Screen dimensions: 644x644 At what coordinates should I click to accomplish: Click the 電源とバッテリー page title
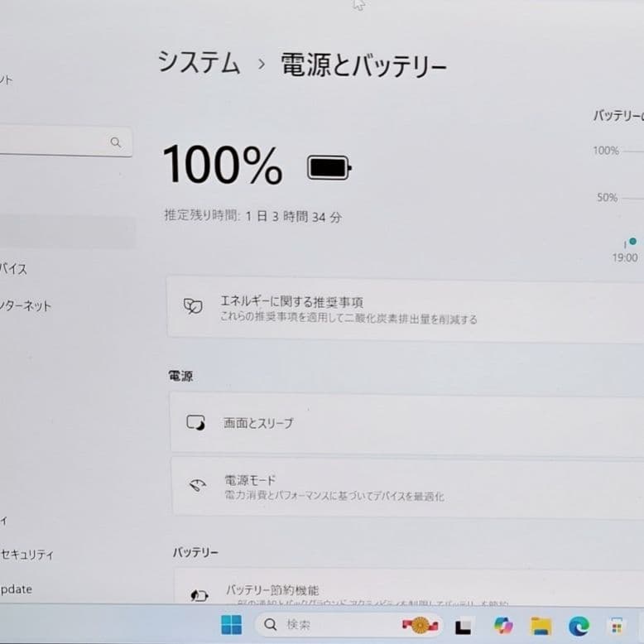(363, 65)
